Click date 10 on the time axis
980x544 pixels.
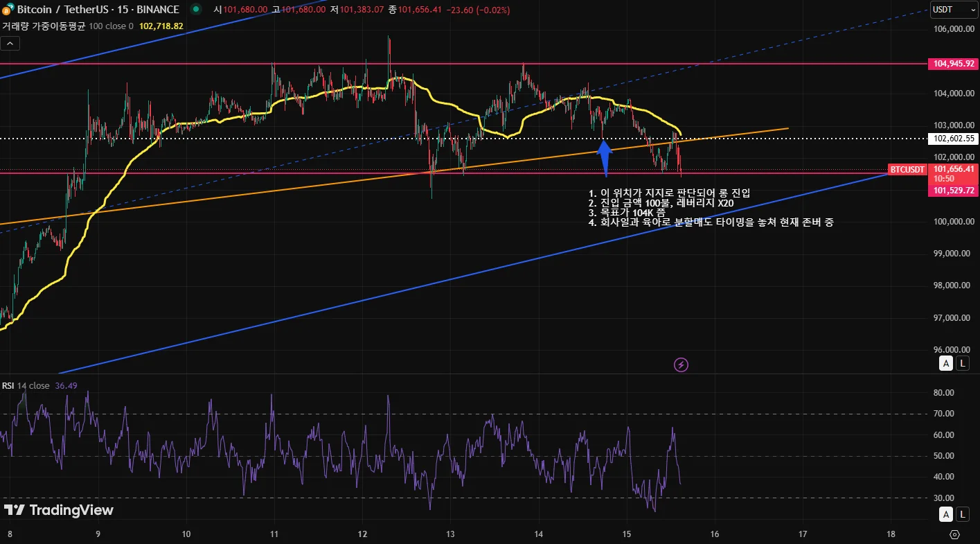(186, 534)
